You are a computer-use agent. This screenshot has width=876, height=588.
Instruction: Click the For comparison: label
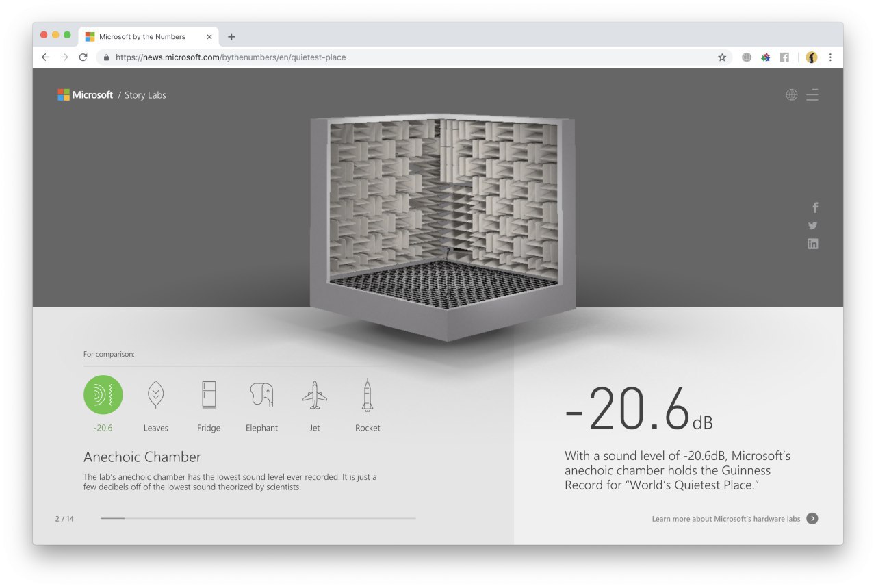click(x=109, y=354)
